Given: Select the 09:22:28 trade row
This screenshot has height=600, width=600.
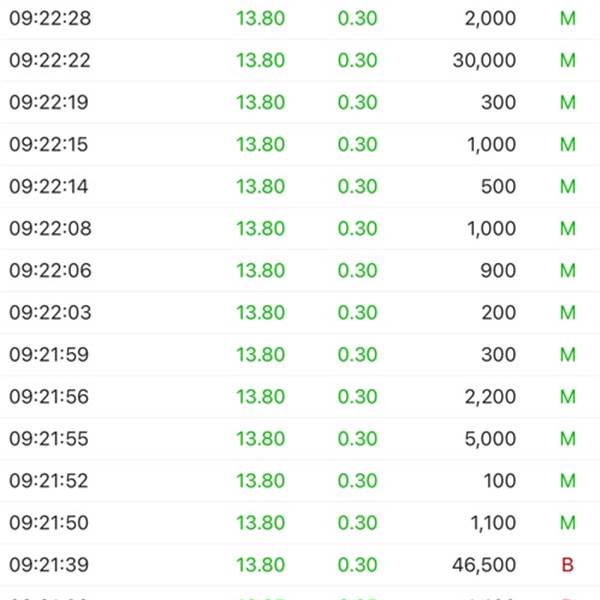Looking at the screenshot, I should [x=300, y=18].
